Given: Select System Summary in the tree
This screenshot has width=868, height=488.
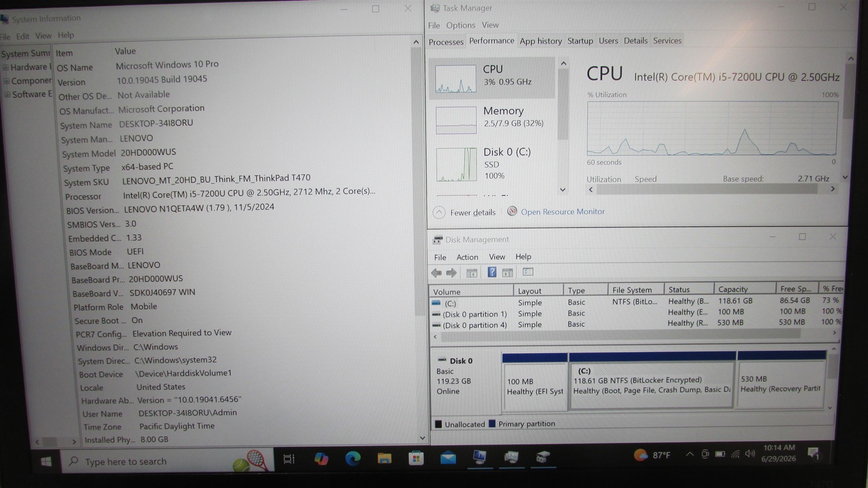Looking at the screenshot, I should tap(25, 54).
